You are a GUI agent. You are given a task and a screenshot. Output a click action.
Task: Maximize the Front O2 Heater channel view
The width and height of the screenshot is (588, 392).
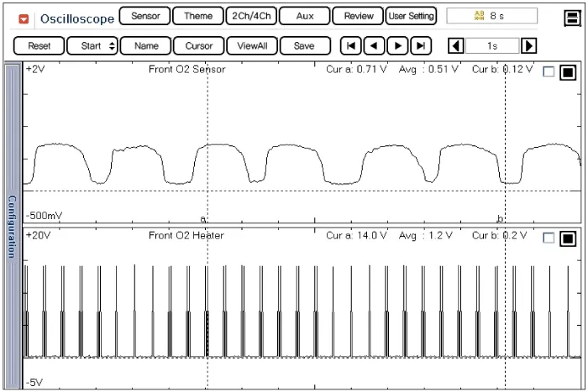(x=567, y=239)
